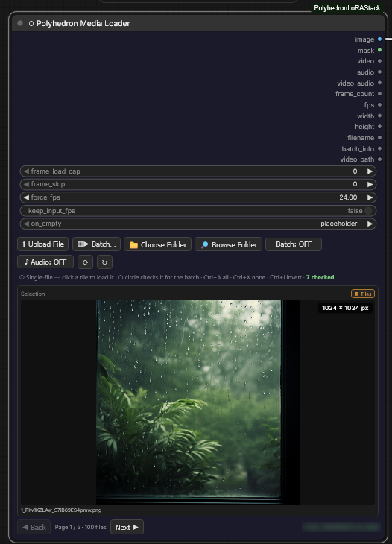Click the width output socket
Viewport: 392px width, 544px height.
(x=379, y=116)
